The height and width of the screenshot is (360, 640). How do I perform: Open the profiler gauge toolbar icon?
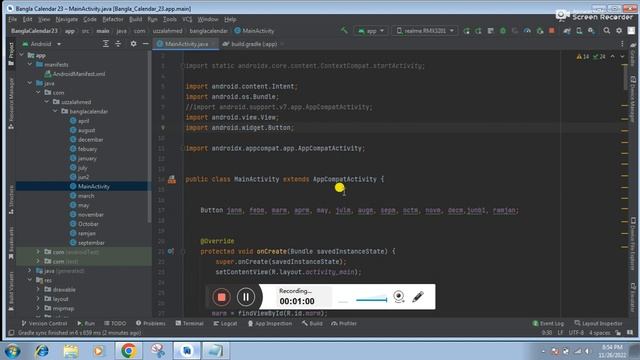click(527, 31)
